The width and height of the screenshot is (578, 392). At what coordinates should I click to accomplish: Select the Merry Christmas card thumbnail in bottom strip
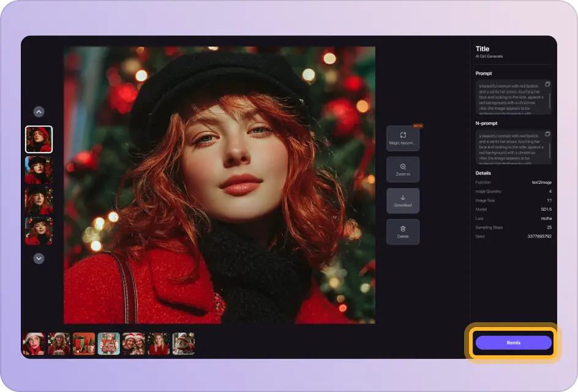point(109,343)
